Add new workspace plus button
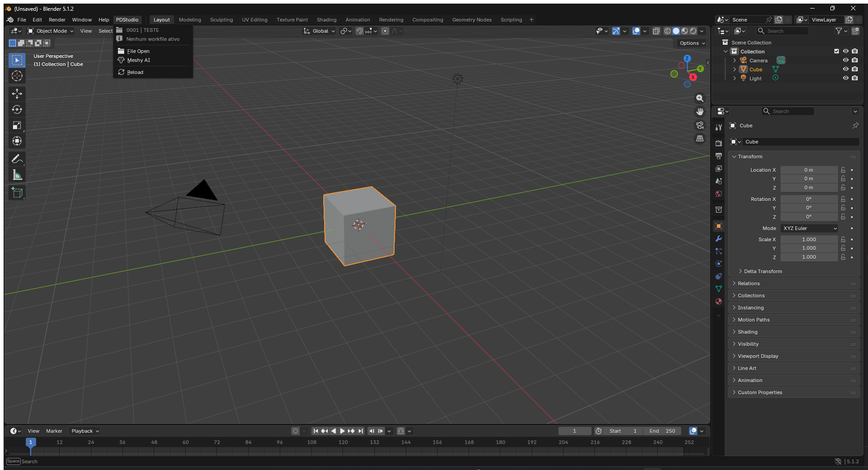The width and height of the screenshot is (868, 470). [x=531, y=20]
